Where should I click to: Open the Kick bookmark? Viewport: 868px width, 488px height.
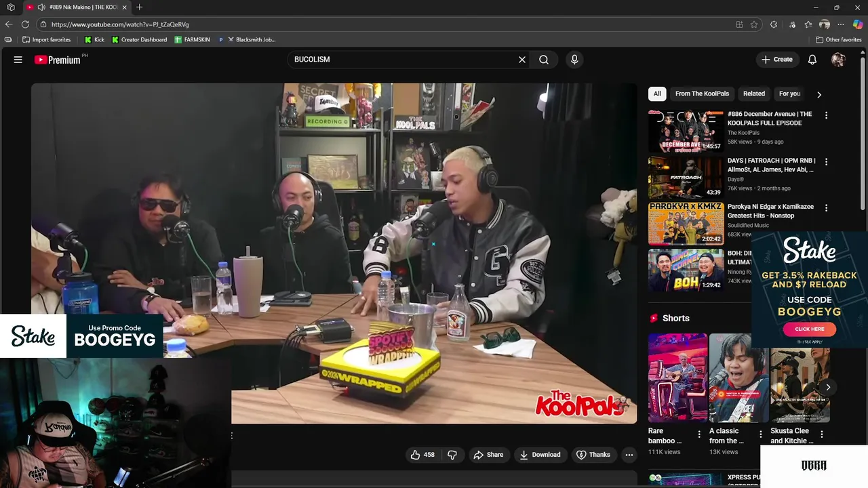pos(94,40)
